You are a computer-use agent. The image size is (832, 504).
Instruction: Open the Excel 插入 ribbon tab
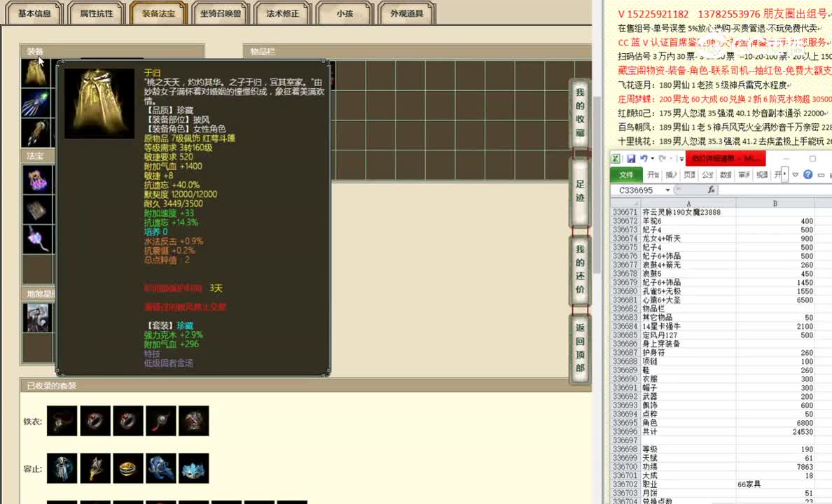click(671, 175)
